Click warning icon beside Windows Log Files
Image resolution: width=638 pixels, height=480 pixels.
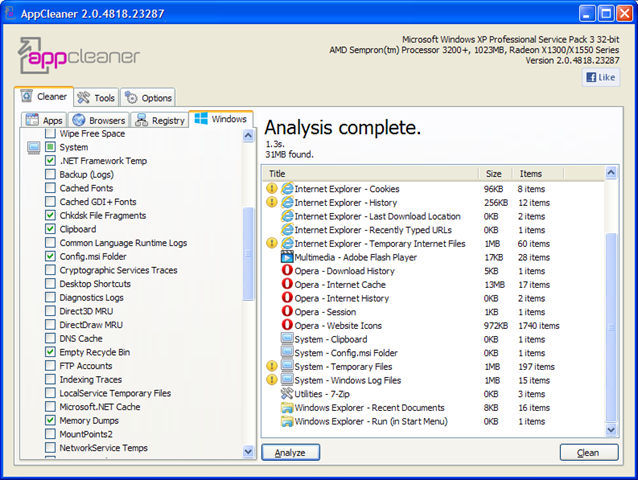pos(271,380)
